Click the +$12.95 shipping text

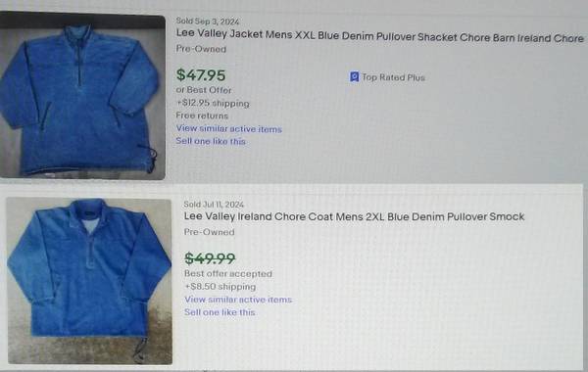(x=213, y=103)
